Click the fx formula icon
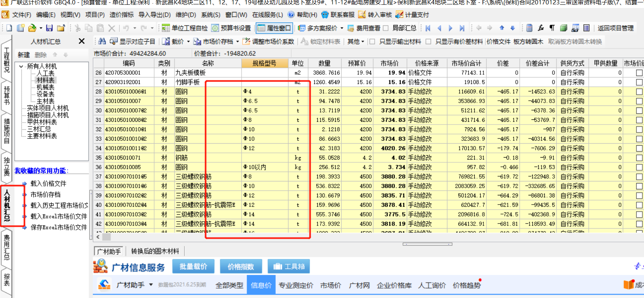The height and width of the screenshot is (298, 644). (541, 28)
